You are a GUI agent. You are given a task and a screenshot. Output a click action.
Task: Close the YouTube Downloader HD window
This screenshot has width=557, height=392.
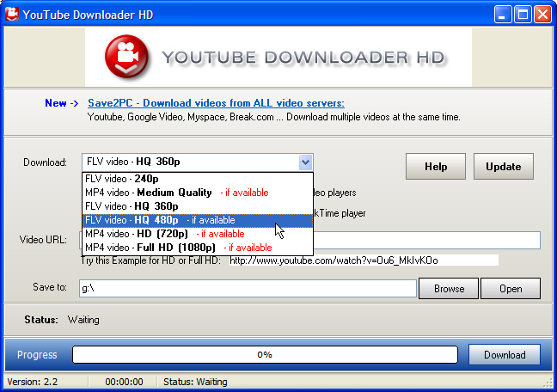click(542, 15)
